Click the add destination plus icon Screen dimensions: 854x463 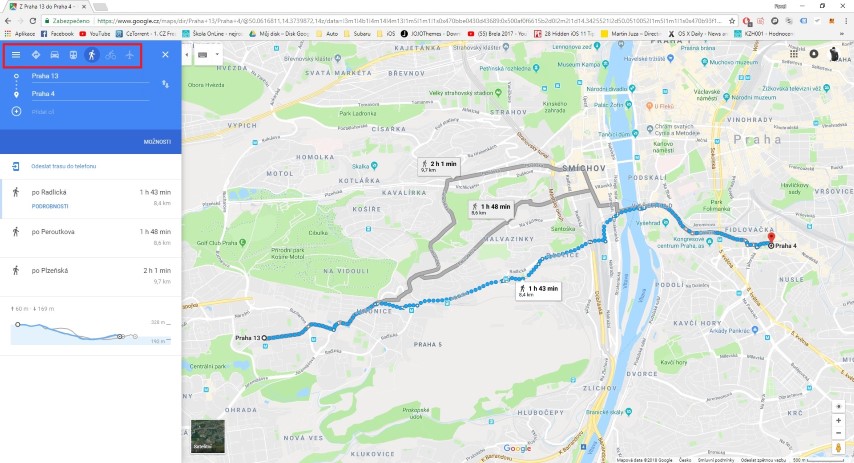[16, 111]
